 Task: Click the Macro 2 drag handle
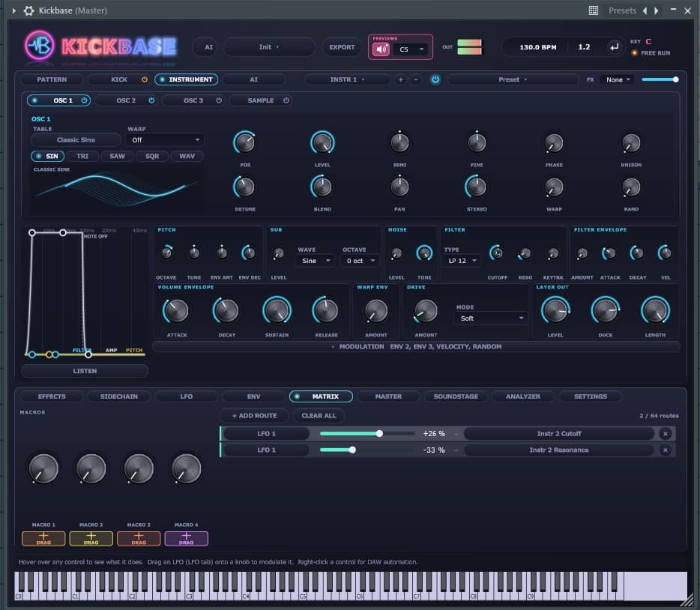pyautogui.click(x=91, y=538)
